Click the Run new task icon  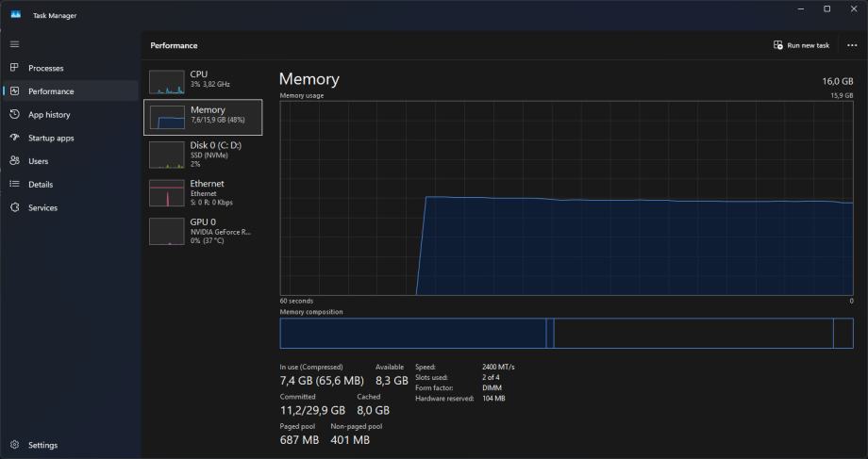click(x=777, y=45)
